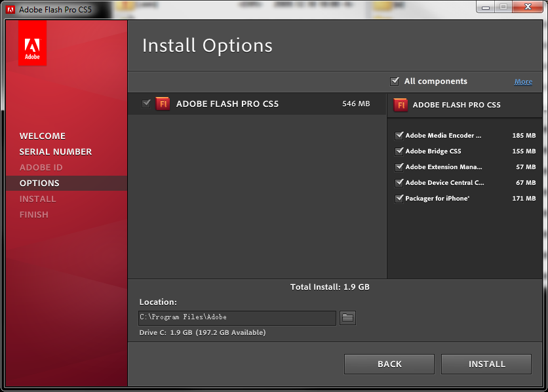Click the Adobe icon in title bar

10,9
